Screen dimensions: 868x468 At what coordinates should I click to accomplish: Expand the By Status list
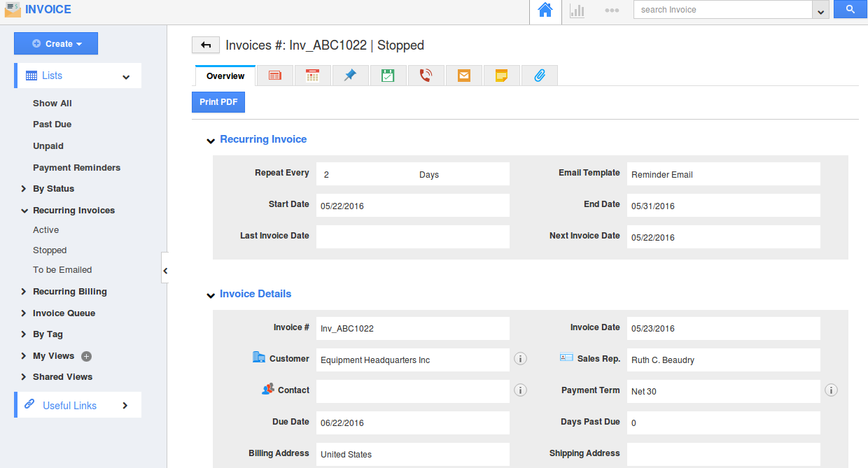24,189
